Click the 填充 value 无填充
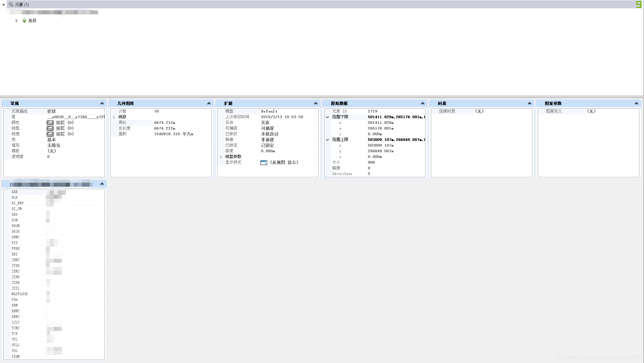This screenshot has width=644, height=363. pos(54,145)
